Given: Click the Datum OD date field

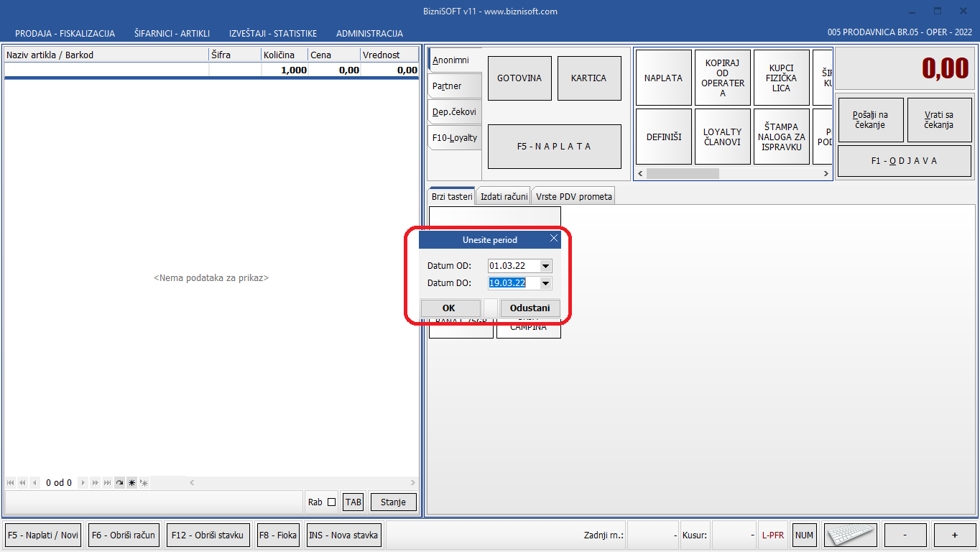Looking at the screenshot, I should (x=512, y=266).
